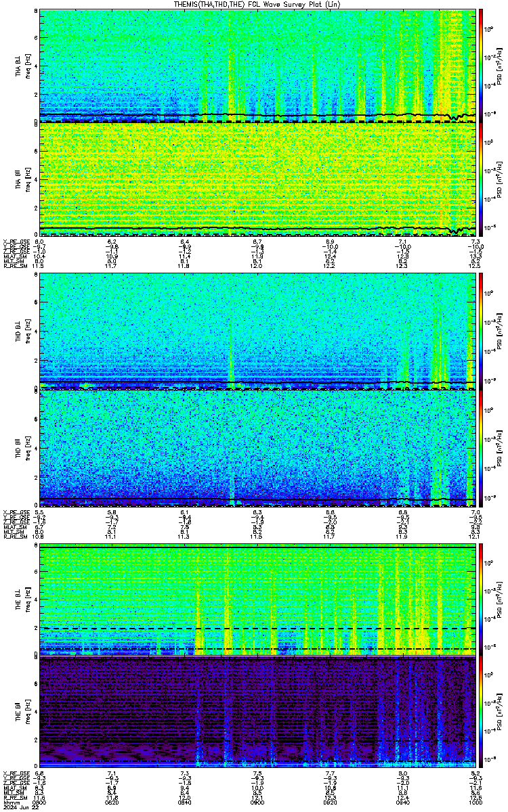Click the THA B-parallel spectrogram panel

click(x=257, y=179)
